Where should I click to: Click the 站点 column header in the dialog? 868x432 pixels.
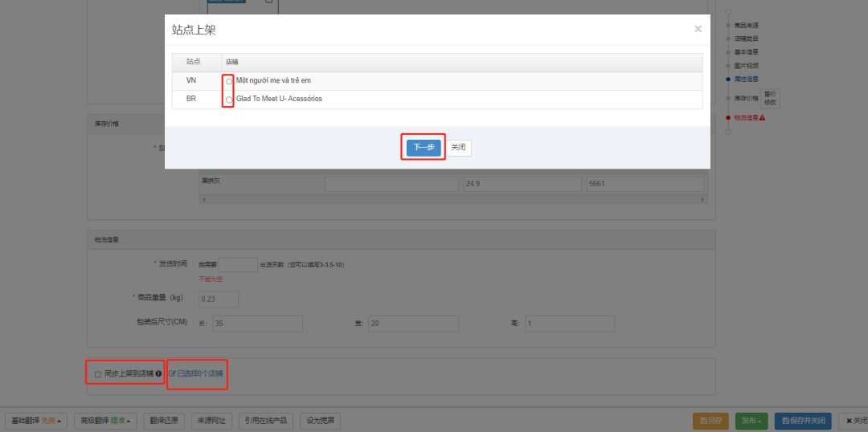tap(193, 62)
